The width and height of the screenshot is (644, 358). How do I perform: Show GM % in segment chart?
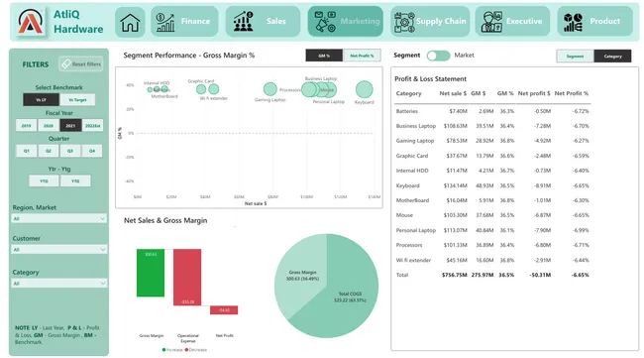[324, 56]
